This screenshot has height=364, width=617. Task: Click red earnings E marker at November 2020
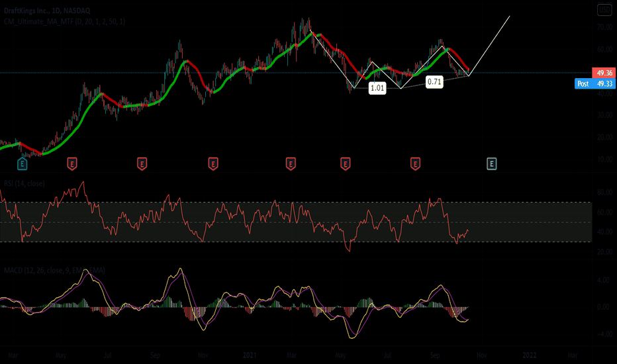tap(213, 163)
